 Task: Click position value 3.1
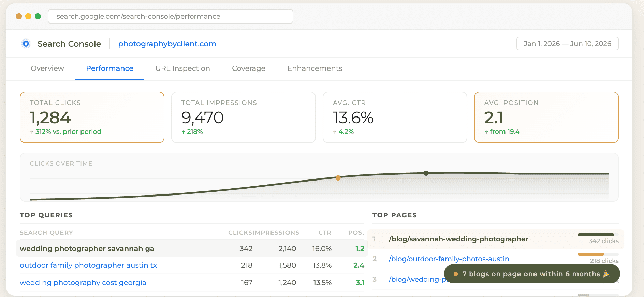coord(360,283)
